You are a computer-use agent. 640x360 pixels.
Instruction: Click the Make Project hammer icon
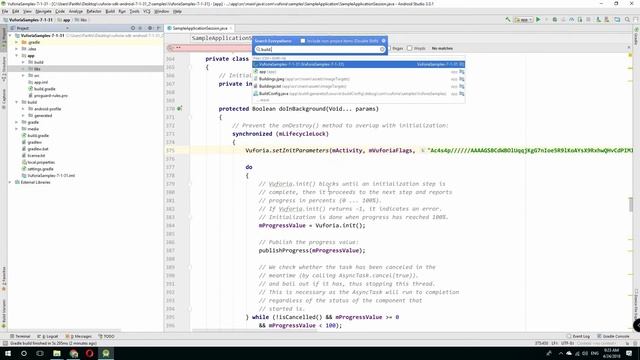pos(508,20)
